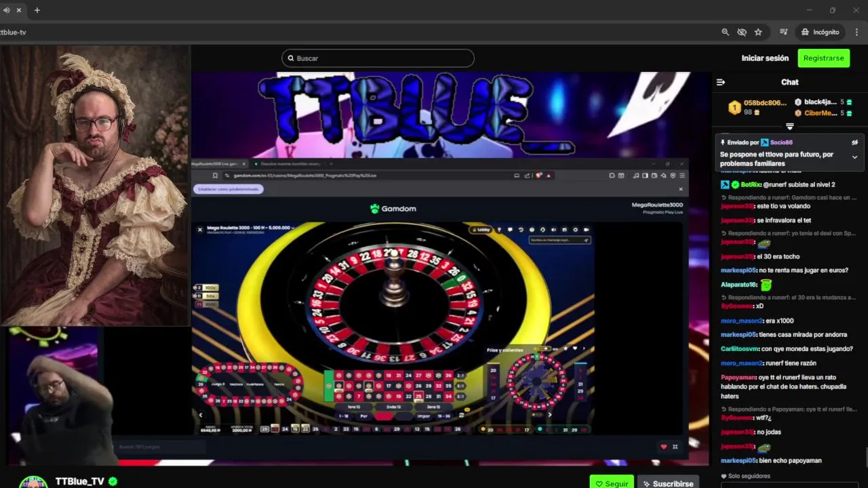Click the dressed-portrait webcam overlay image
Screen dimensions: 868x488
point(95,185)
